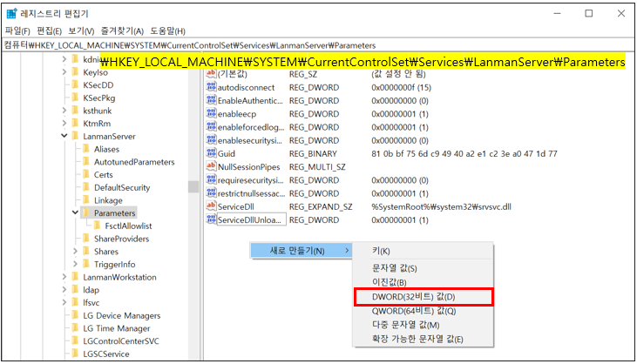637x364 pixels.
Task: Click the TriggerInfo folder icon
Action: tap(86, 264)
